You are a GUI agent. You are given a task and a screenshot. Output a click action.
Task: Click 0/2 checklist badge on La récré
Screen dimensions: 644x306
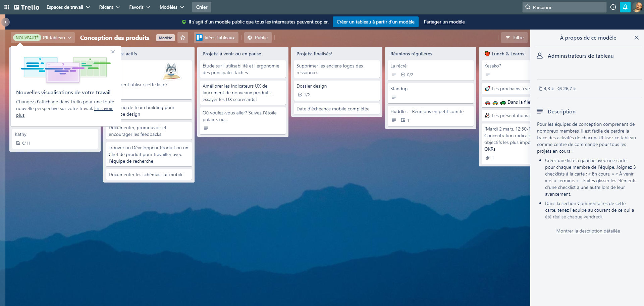pyautogui.click(x=407, y=74)
